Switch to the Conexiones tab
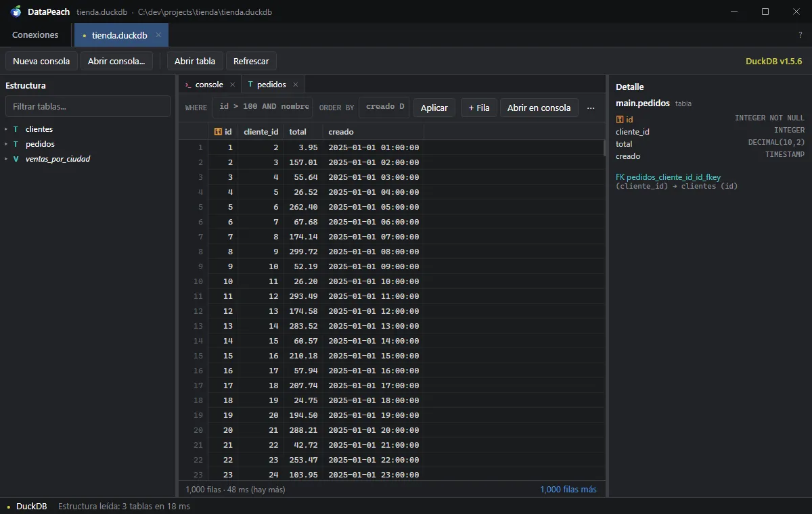This screenshot has width=812, height=514. click(35, 35)
